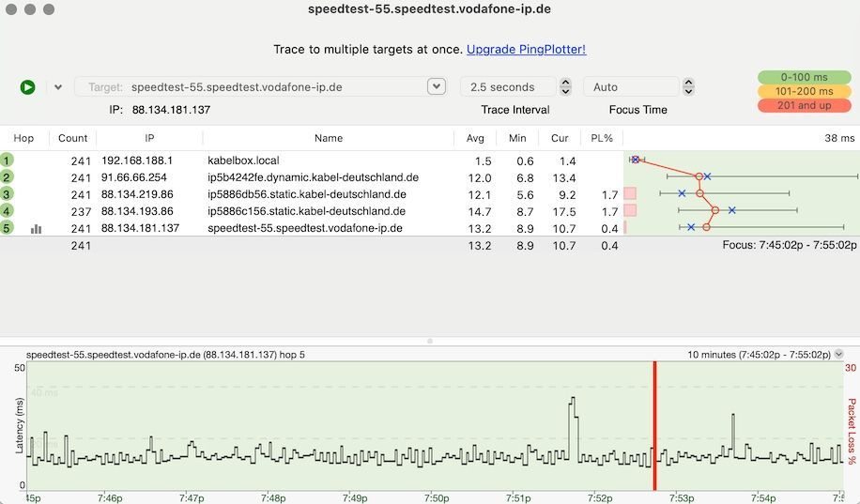Screen dimensions: 860x504
Task: Select the hop 4 green circle icon
Action: point(8,211)
